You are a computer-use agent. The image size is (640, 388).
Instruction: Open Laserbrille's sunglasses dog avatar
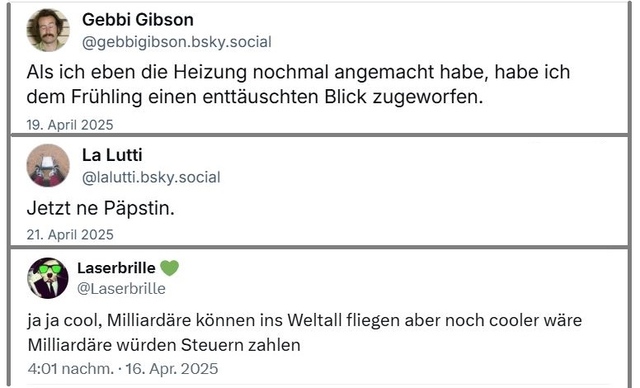click(48, 278)
